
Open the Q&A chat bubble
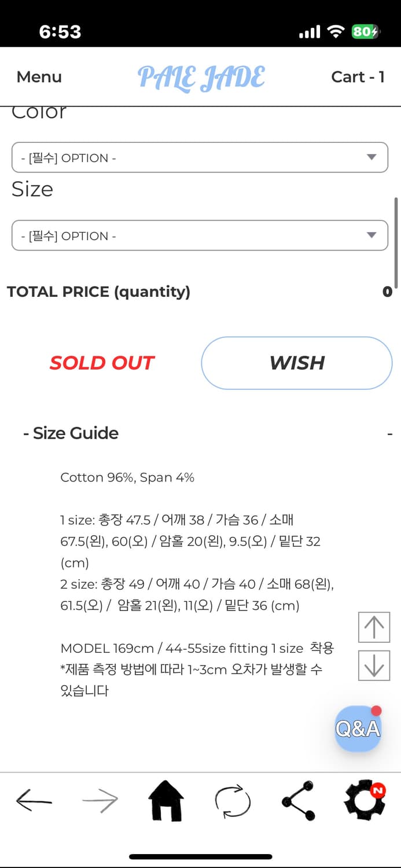point(358,729)
